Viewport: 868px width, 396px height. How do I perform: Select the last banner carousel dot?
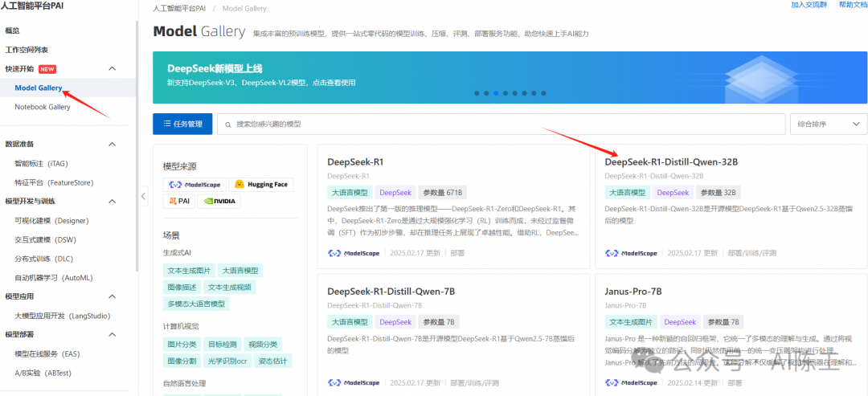543,93
